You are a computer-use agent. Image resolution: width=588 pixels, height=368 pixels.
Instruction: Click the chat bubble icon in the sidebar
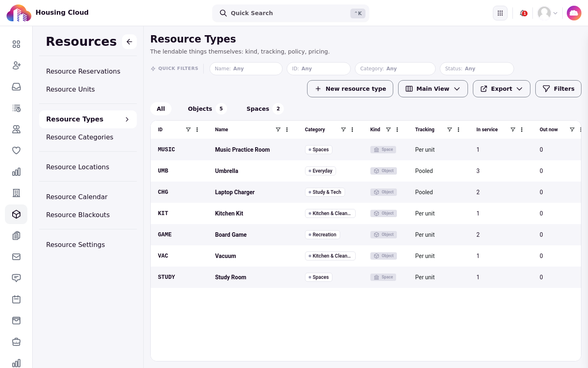(x=16, y=278)
